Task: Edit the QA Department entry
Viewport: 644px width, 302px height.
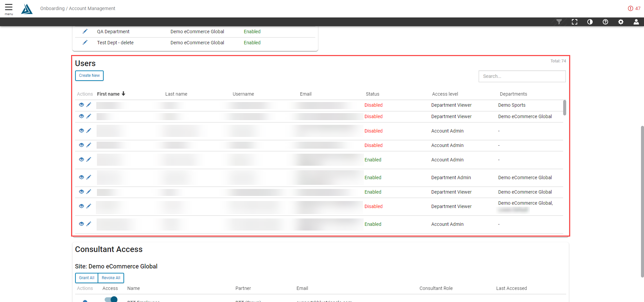Action: [x=85, y=31]
